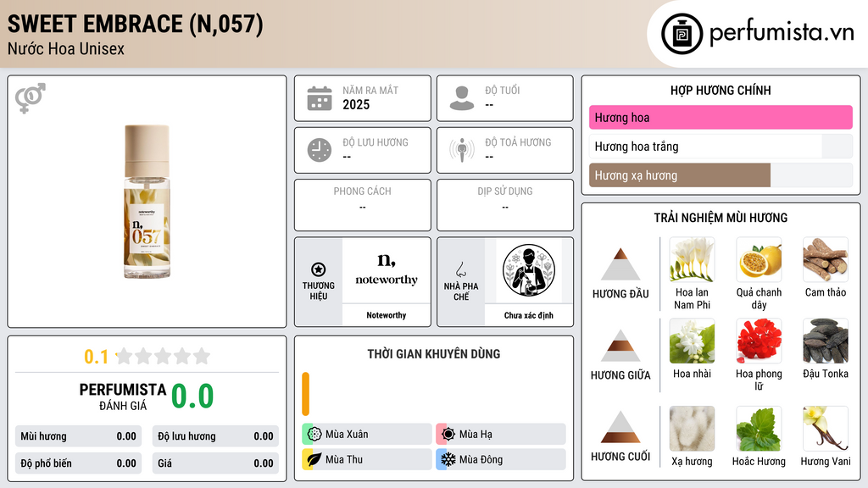Click the Độ phổ biến 0.00 score field
868x488 pixels.
79,463
